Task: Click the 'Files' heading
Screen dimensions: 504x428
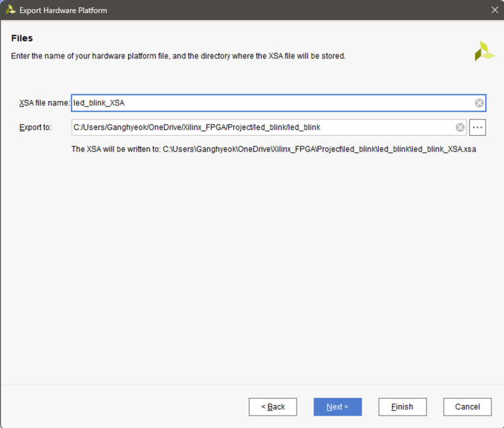Action: [x=22, y=38]
